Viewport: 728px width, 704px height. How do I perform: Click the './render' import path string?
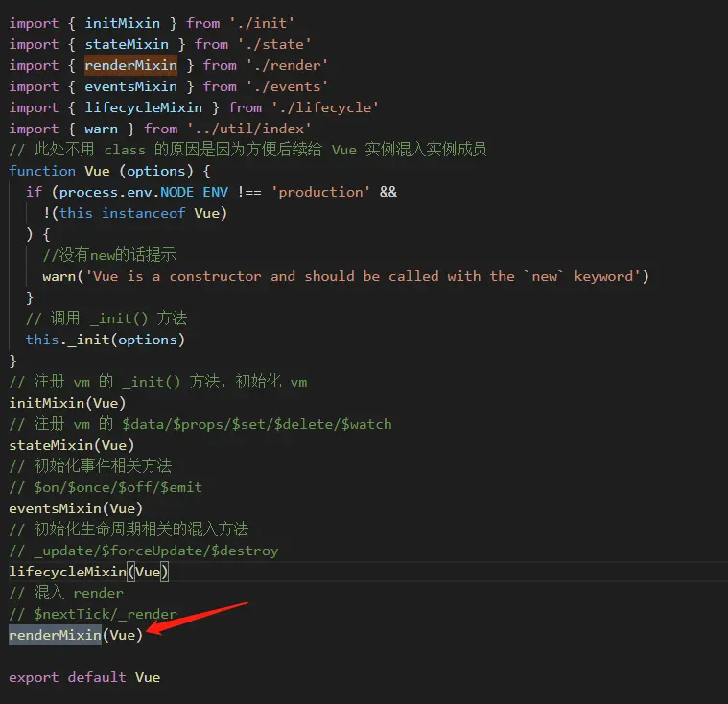tap(287, 65)
